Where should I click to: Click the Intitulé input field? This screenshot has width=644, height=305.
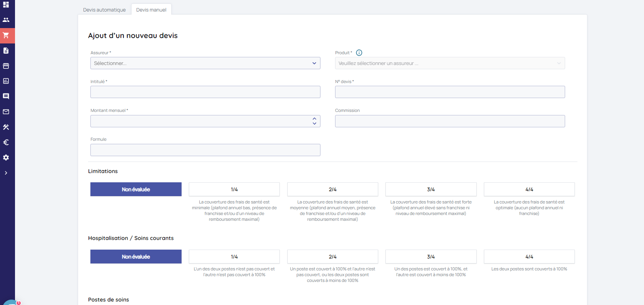[205, 92]
